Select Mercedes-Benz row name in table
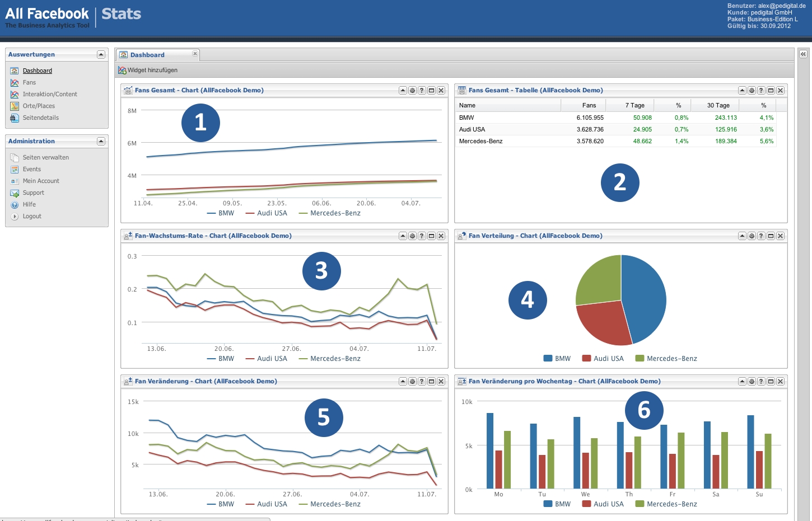The image size is (812, 521). pos(480,141)
